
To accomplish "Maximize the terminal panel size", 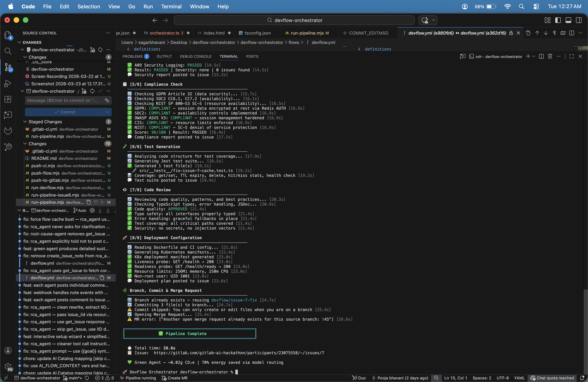I will (571, 56).
